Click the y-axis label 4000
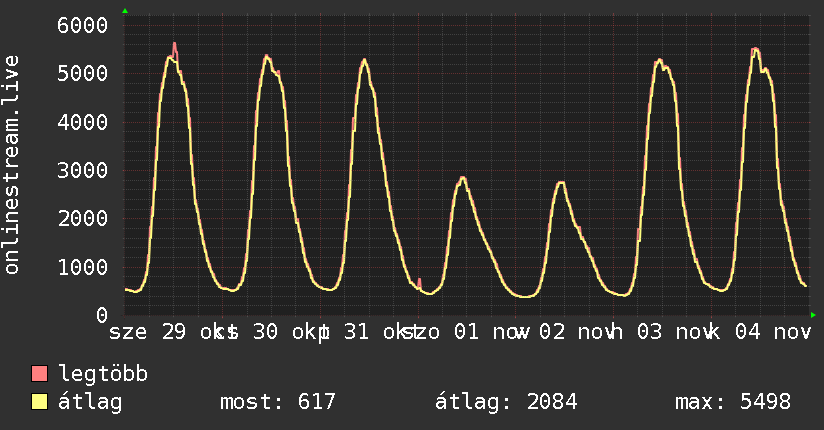 tap(83, 122)
